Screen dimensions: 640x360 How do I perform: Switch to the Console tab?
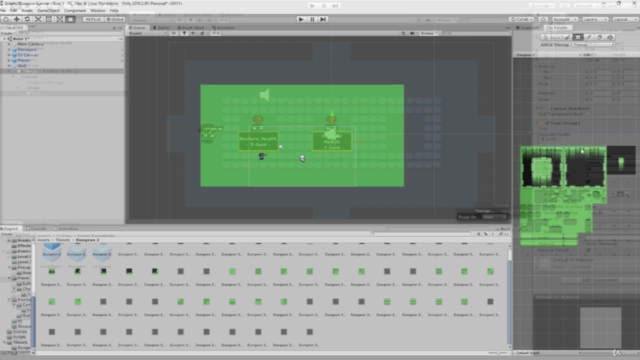[37, 229]
